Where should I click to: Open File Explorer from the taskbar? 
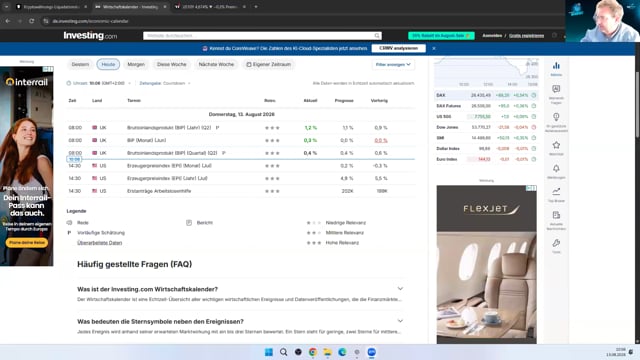327,352
